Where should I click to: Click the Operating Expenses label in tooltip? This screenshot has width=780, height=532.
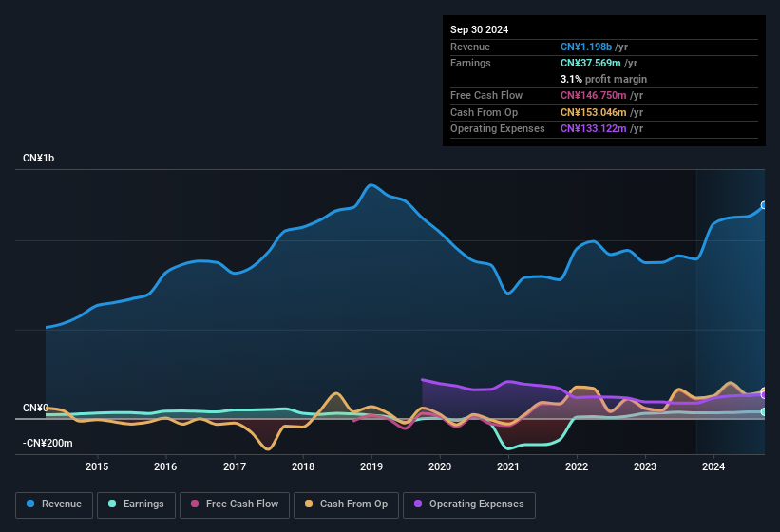pyautogui.click(x=498, y=129)
